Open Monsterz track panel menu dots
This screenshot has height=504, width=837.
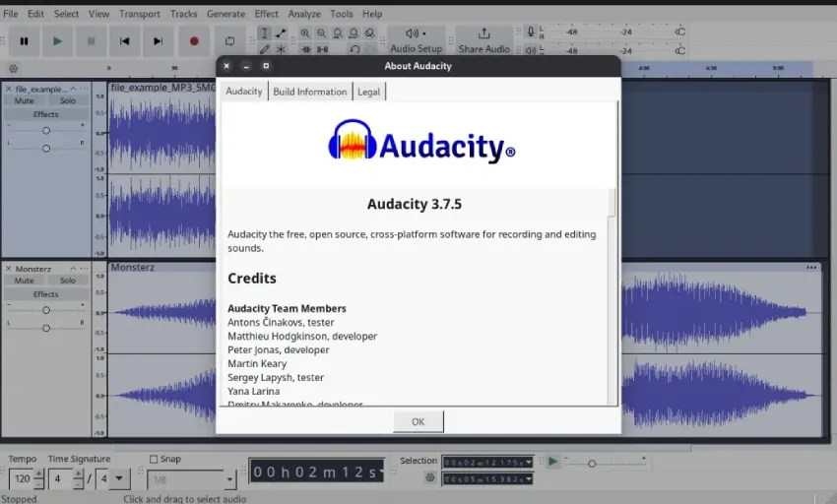coord(84,269)
